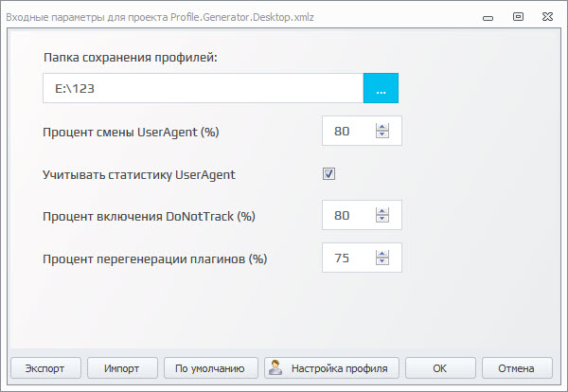Click the UserAgent change percent number field

[x=347, y=132]
